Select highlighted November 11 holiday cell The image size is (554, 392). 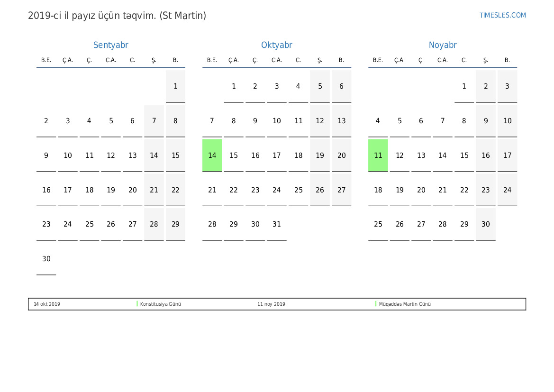[378, 155]
